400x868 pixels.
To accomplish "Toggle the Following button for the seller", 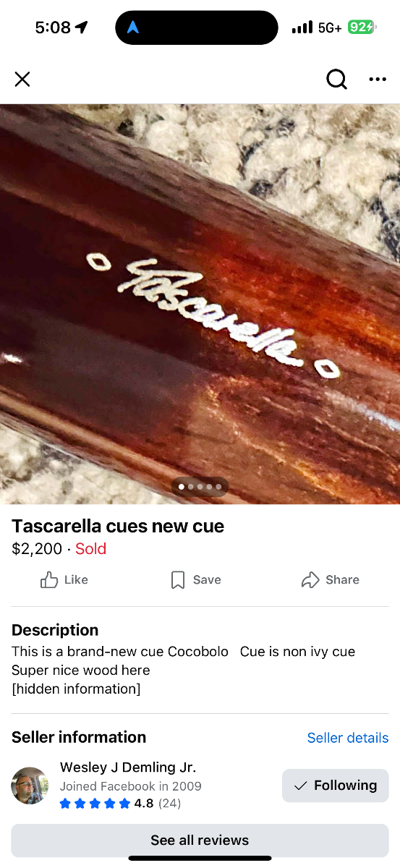I will 335,786.
